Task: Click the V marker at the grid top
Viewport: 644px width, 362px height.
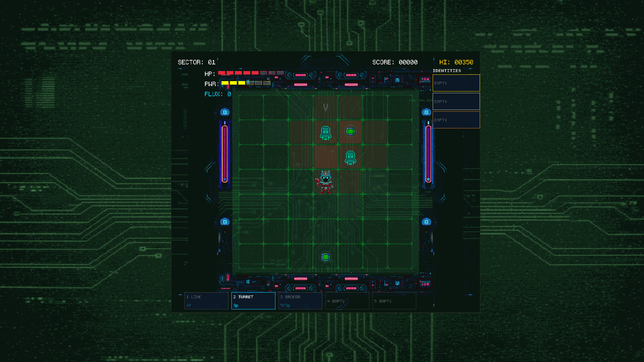Action: coord(325,107)
